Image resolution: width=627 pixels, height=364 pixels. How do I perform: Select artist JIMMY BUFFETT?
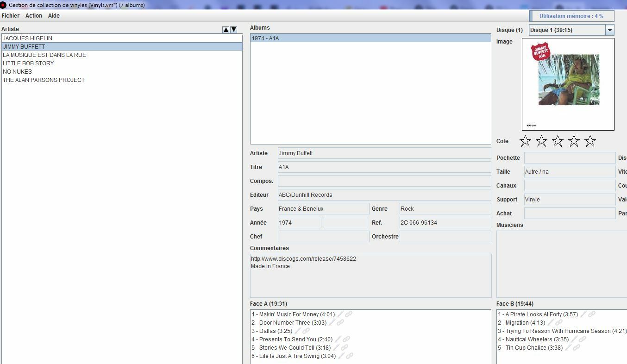(122, 46)
